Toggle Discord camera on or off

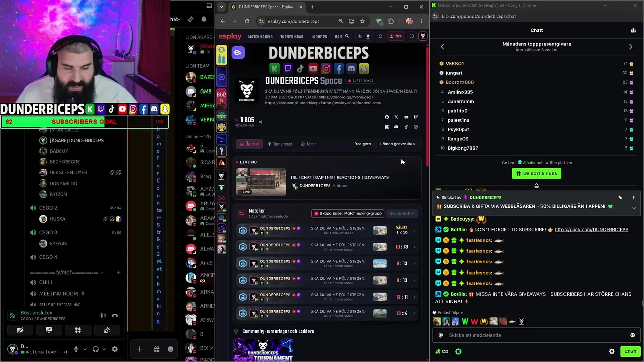pos(20,330)
